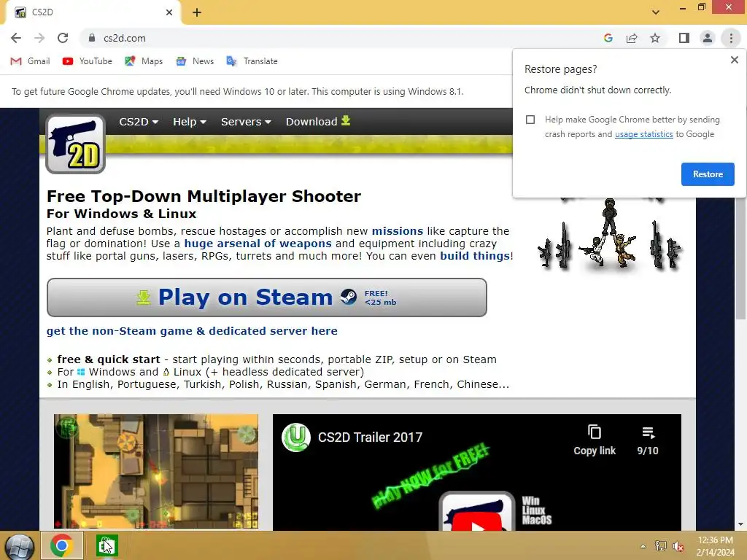Screen dimensions: 747x560
Task: Click the browser forward arrow
Action: (x=39, y=38)
